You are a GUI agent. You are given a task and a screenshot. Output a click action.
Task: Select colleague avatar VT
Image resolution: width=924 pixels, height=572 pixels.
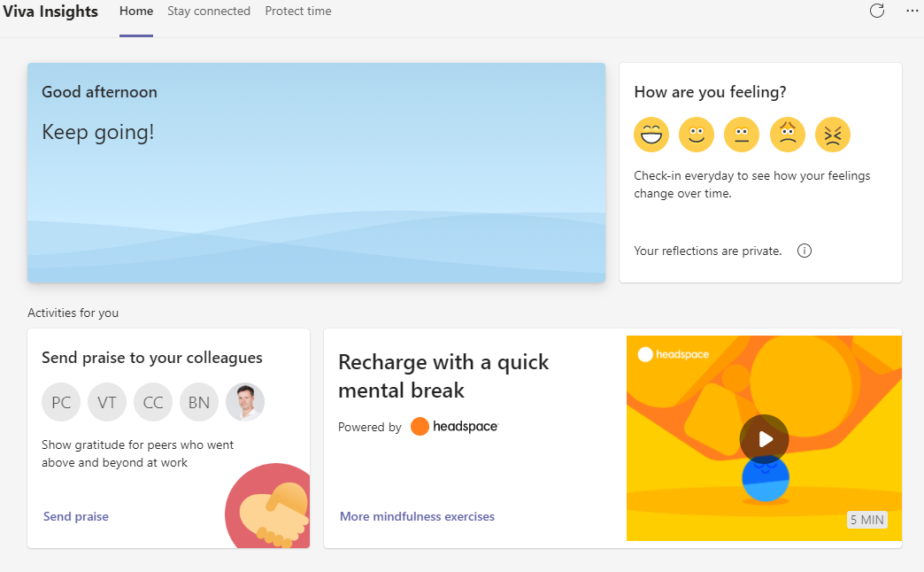pos(107,402)
